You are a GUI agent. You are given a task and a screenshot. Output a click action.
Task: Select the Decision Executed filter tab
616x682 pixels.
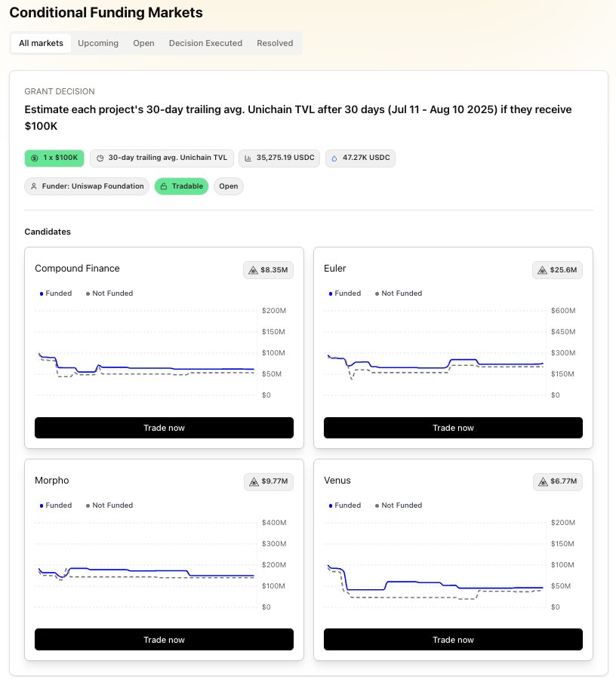pyautogui.click(x=205, y=43)
